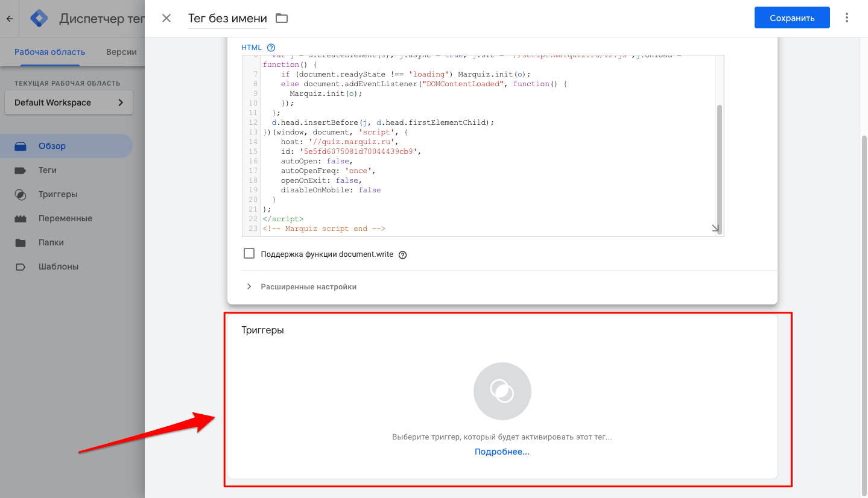
Task: Click the help icon beside document.write option
Action: [x=403, y=254]
